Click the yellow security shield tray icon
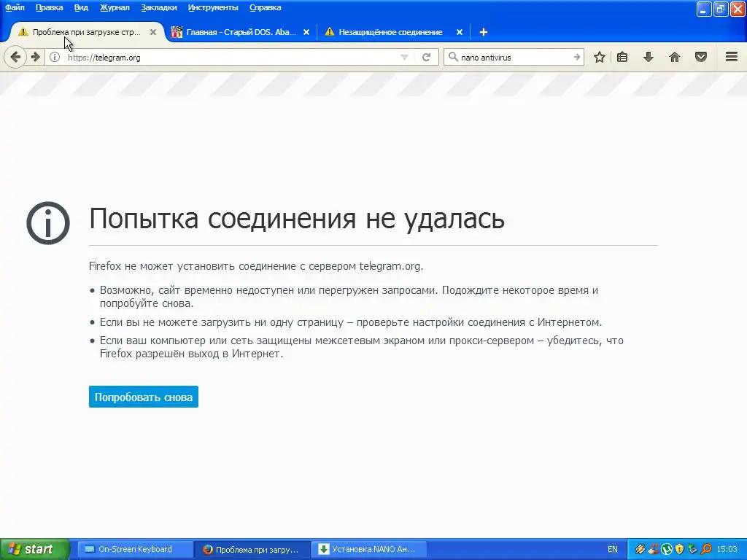Screen dimensions: 747x560 [x=679, y=549]
